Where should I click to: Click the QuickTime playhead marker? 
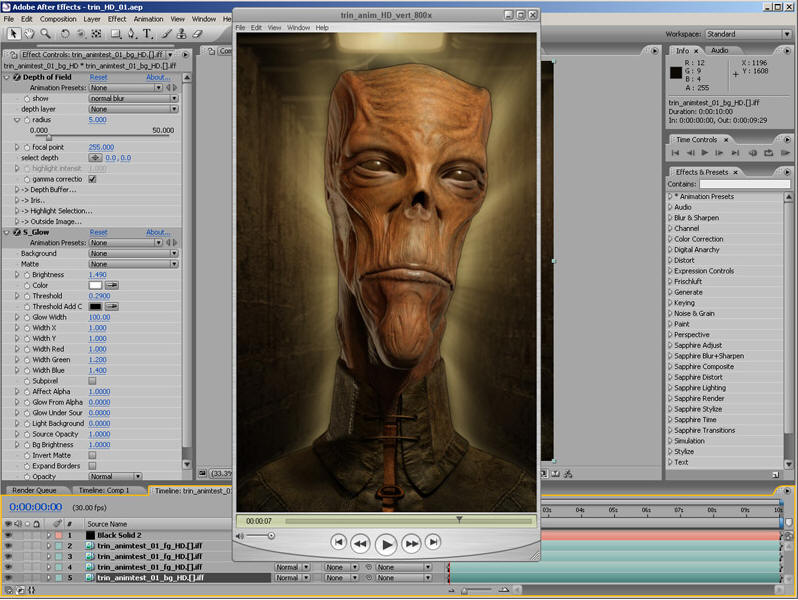click(x=459, y=520)
